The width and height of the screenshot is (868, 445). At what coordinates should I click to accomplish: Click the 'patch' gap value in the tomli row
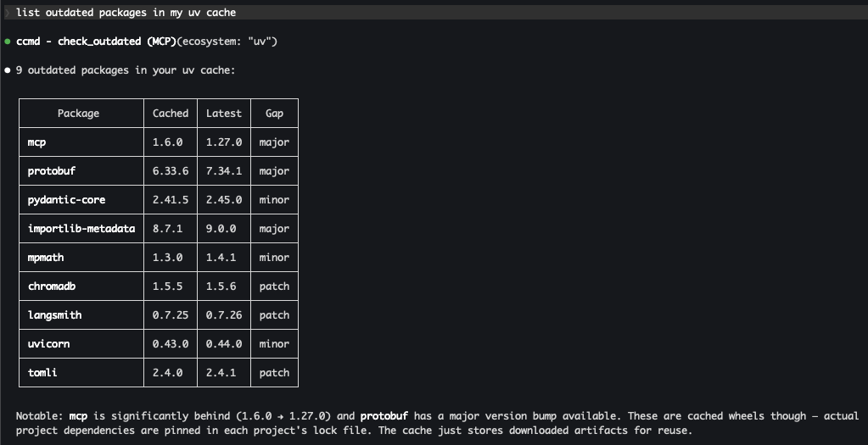coord(274,372)
